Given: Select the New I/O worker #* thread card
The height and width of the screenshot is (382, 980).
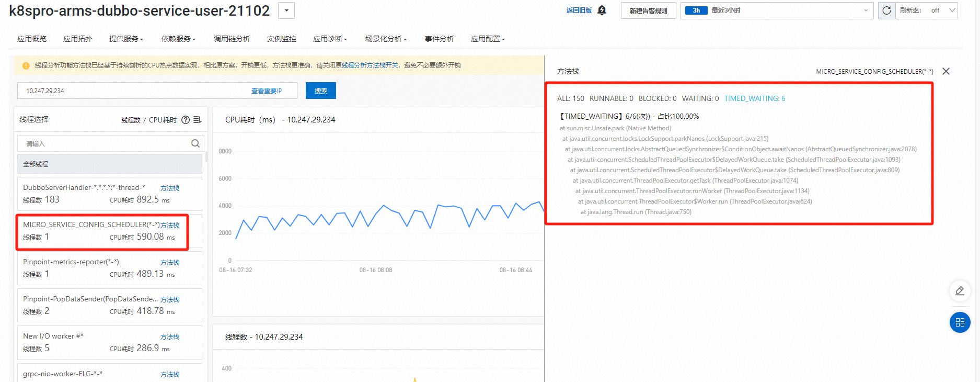Looking at the screenshot, I should (x=110, y=342).
